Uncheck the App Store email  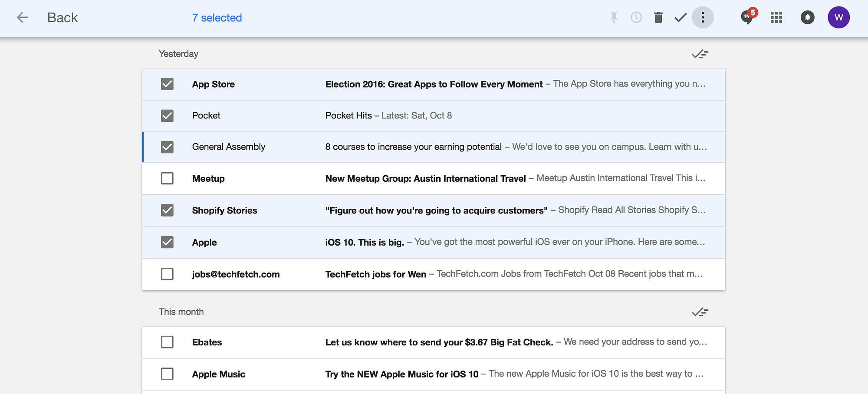click(167, 84)
